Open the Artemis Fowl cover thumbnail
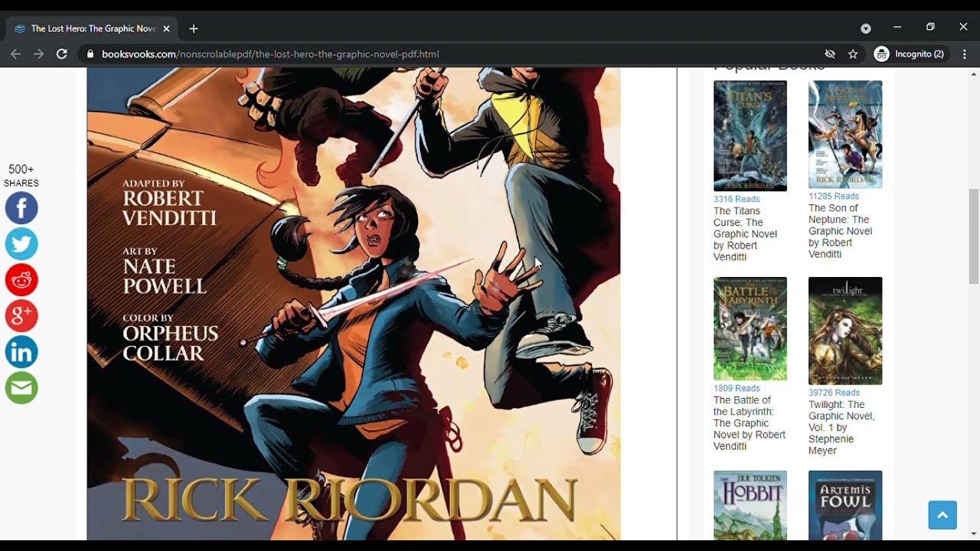 845,505
